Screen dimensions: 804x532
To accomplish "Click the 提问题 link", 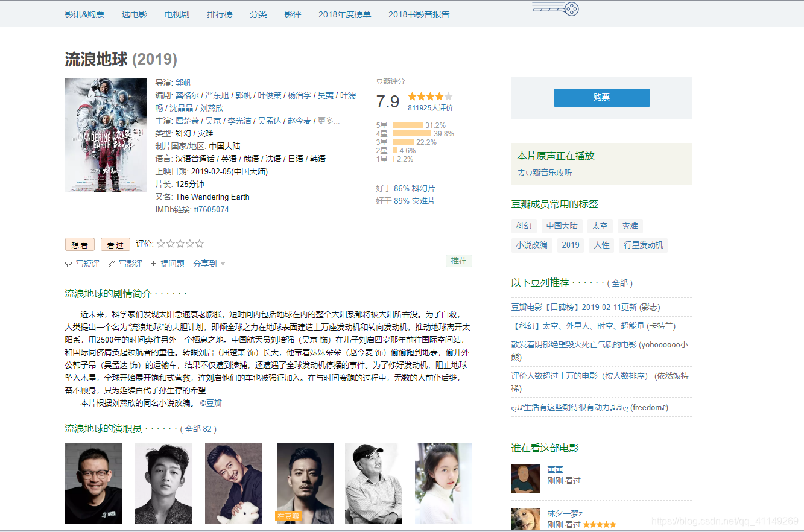I will click(x=173, y=264).
